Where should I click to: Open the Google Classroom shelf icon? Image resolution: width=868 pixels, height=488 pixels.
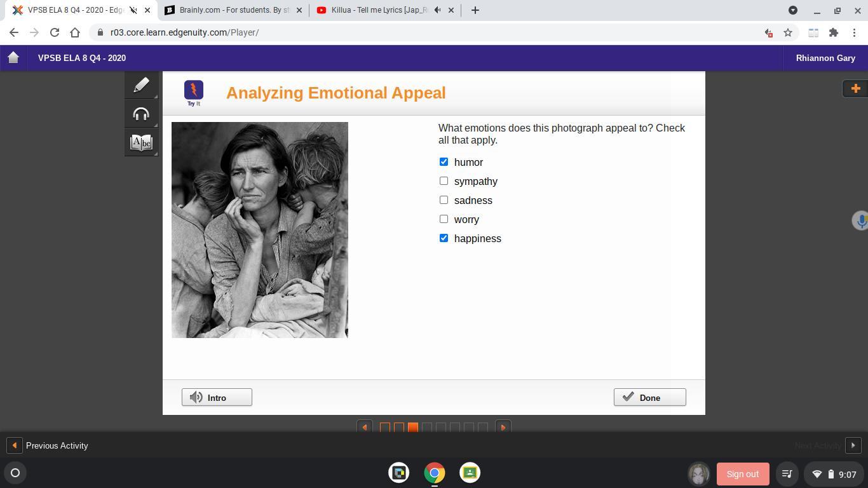point(470,473)
